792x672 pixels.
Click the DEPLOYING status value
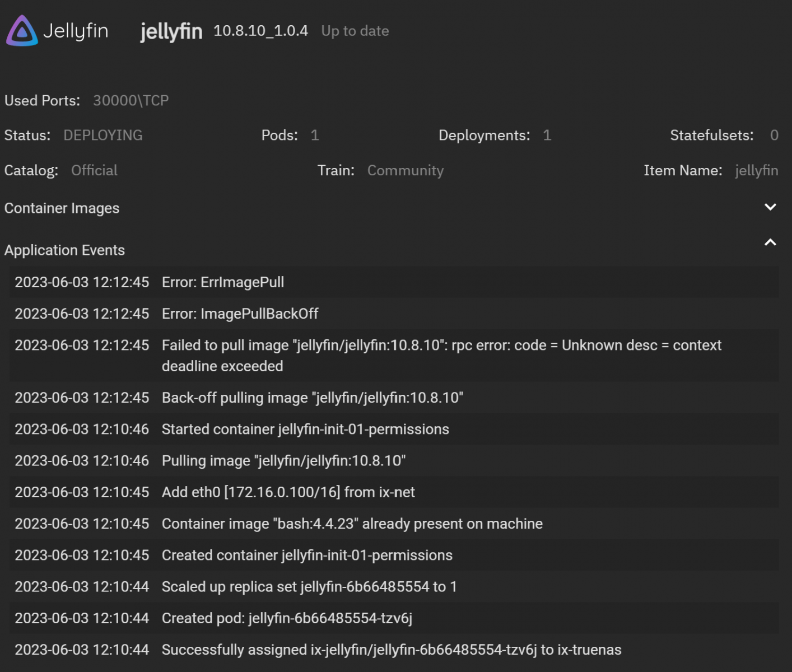pyautogui.click(x=103, y=136)
